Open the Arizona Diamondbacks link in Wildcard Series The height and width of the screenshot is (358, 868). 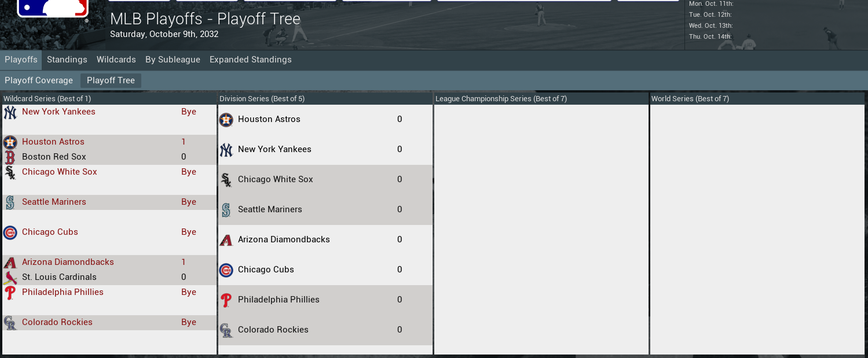click(68, 262)
